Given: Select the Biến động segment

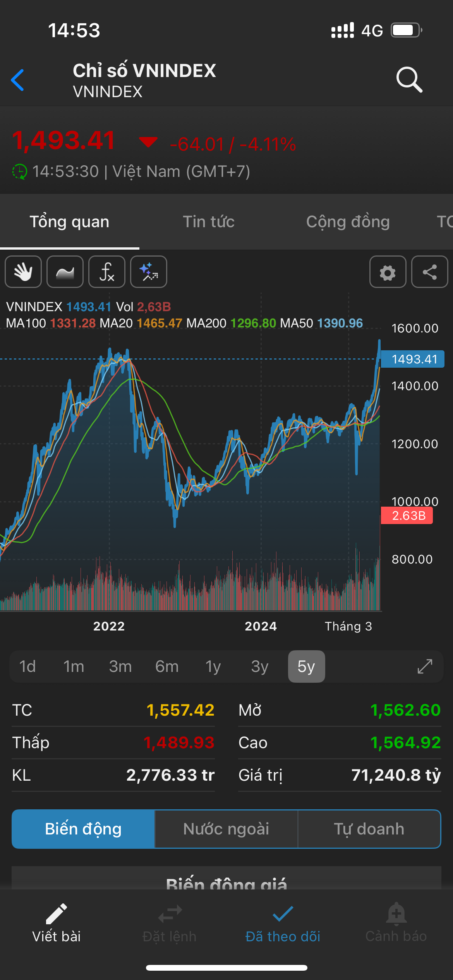Looking at the screenshot, I should point(83,829).
